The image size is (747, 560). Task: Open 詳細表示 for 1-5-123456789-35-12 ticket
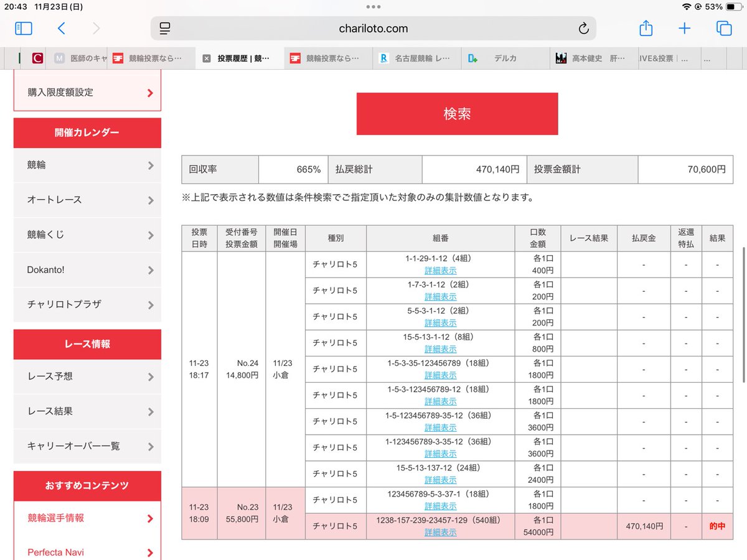click(441, 427)
